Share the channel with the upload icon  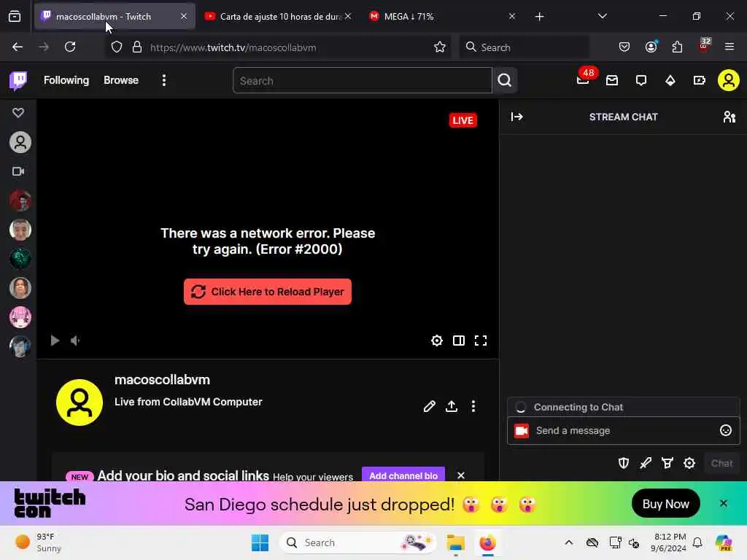click(x=452, y=406)
